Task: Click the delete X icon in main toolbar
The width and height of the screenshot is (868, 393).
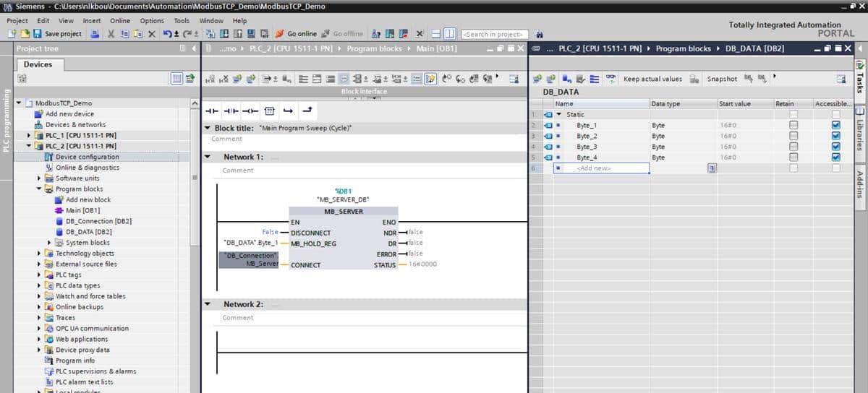Action: pyautogui.click(x=151, y=34)
